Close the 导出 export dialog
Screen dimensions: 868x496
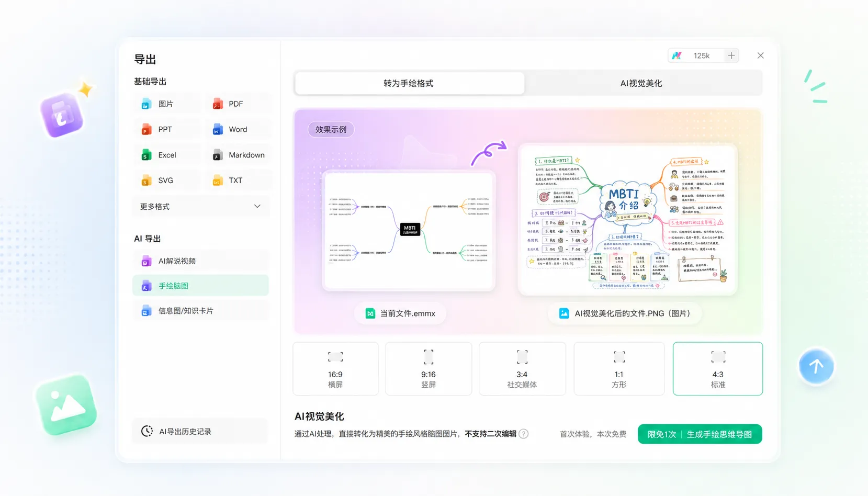761,55
